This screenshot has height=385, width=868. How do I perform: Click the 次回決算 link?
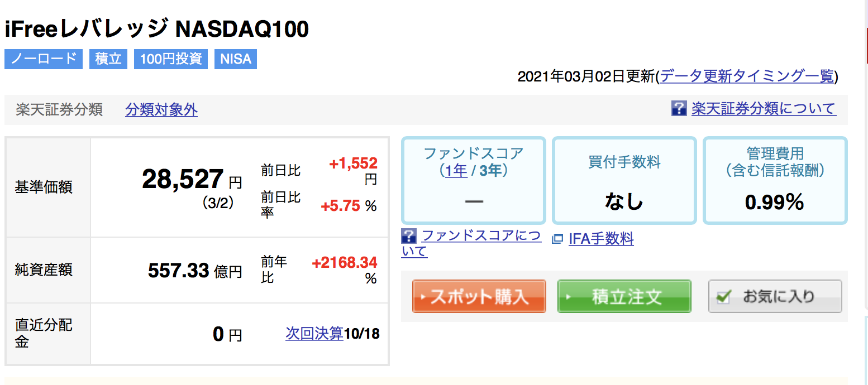[x=314, y=334]
